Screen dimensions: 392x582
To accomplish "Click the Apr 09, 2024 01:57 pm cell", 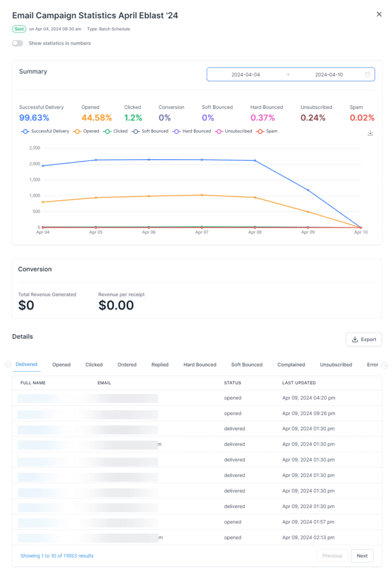I will (x=308, y=522).
